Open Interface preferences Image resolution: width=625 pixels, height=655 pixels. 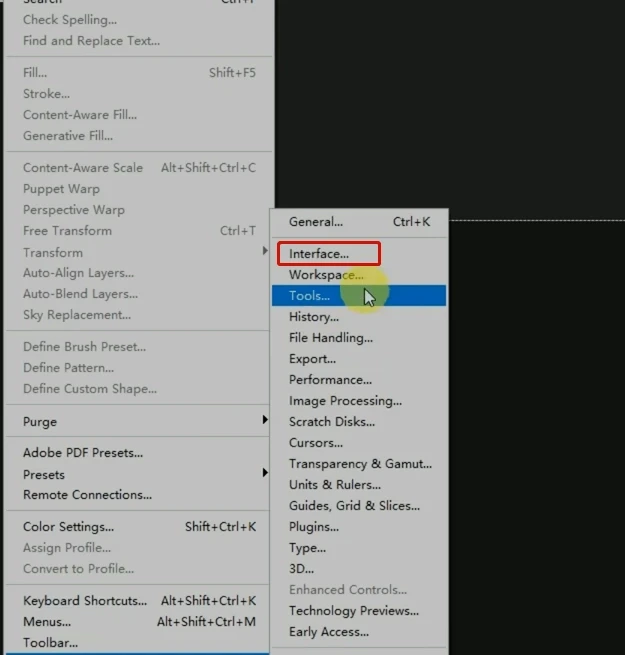click(319, 254)
